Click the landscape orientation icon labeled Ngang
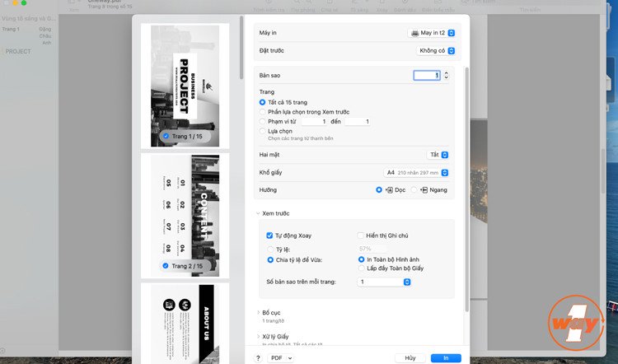The height and width of the screenshot is (364, 618). pyautogui.click(x=424, y=190)
